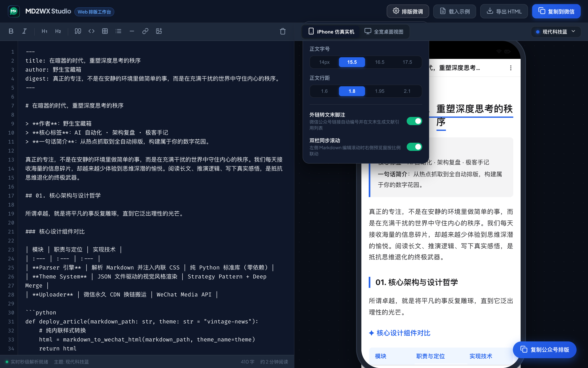Insert a hyperlink with the link icon
The image size is (588, 368).
point(145,31)
